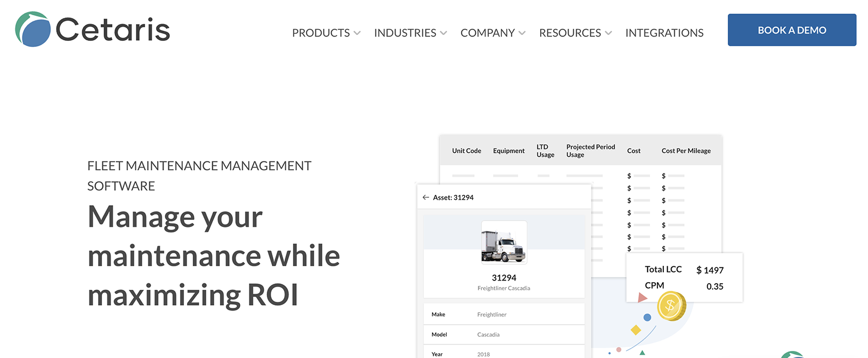Go to the INTEGRATIONS page

point(665,33)
